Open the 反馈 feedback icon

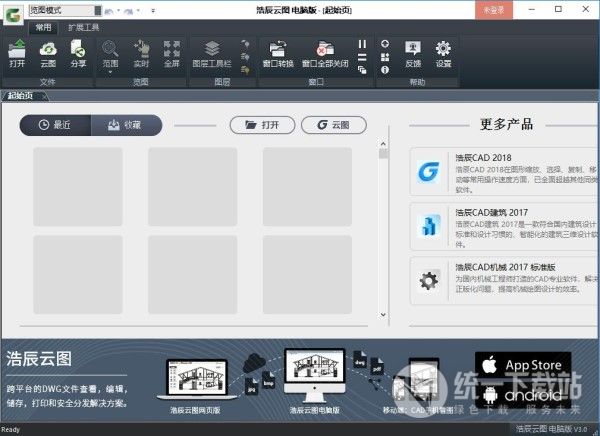[x=413, y=54]
